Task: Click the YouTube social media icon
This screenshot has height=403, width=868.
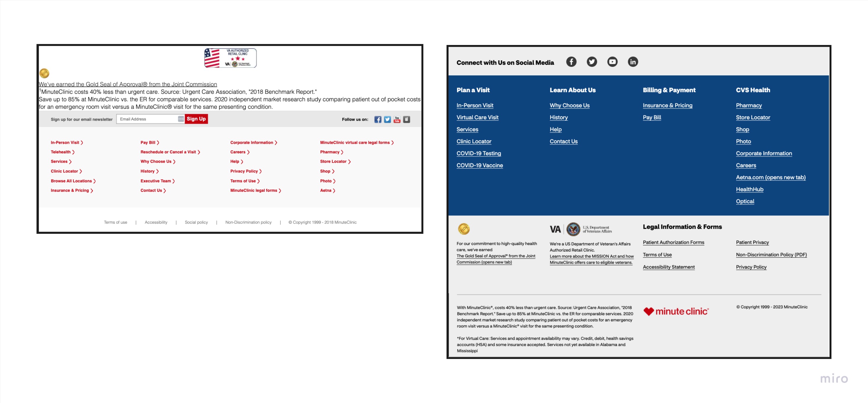Action: [x=612, y=62]
